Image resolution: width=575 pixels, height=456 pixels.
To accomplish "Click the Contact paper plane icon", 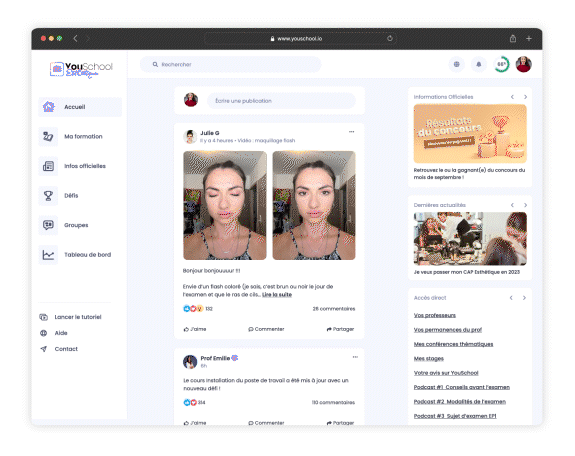I will (43, 349).
